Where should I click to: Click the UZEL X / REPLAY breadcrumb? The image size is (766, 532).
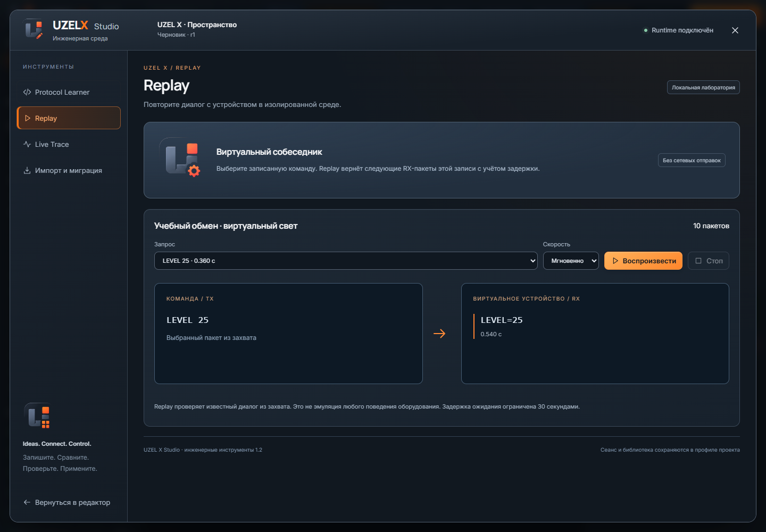point(172,68)
